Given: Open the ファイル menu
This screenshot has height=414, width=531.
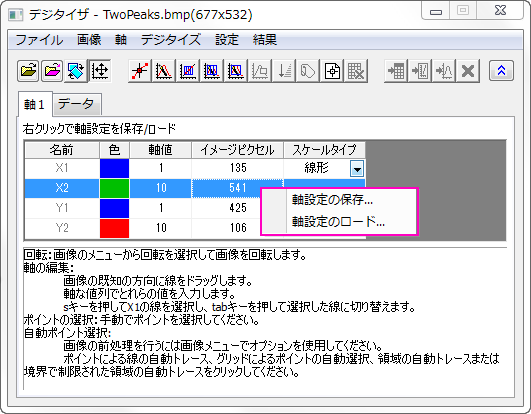Looking at the screenshot, I should (39, 40).
